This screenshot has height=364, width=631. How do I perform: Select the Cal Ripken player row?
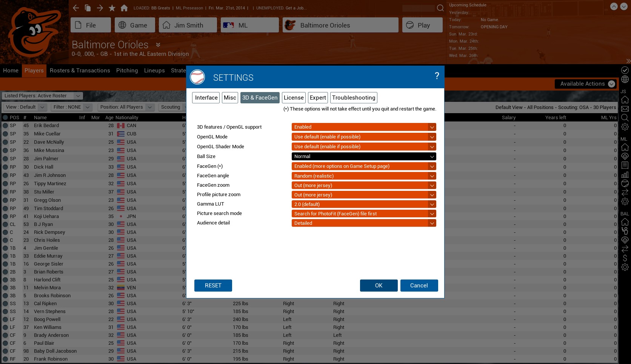tap(45, 304)
